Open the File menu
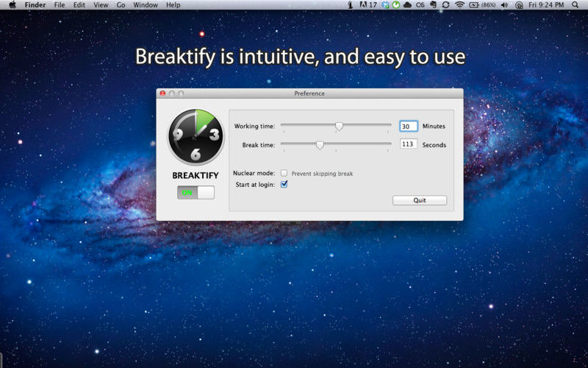 [60, 5]
